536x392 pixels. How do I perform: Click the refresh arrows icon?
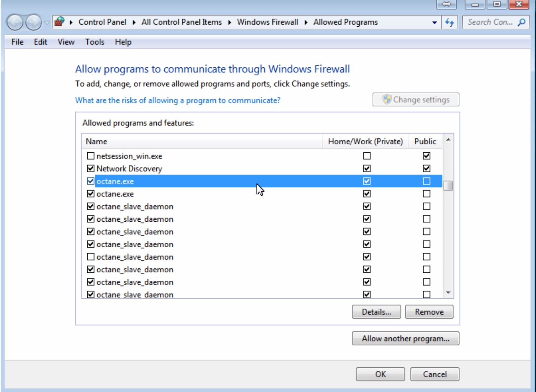pyautogui.click(x=449, y=22)
